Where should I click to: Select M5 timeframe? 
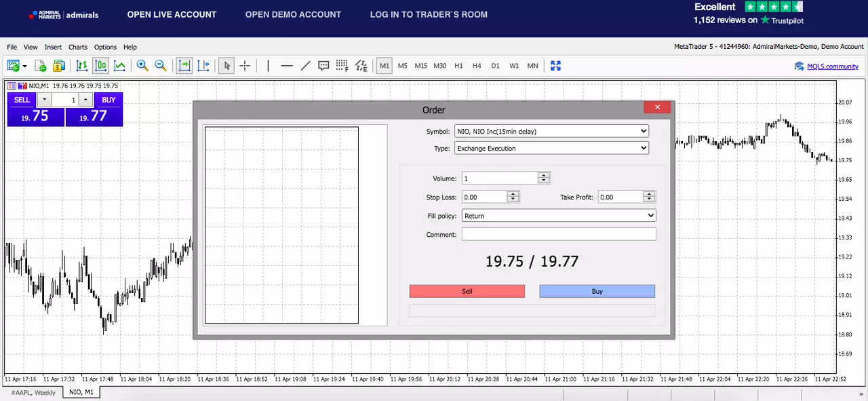point(403,66)
